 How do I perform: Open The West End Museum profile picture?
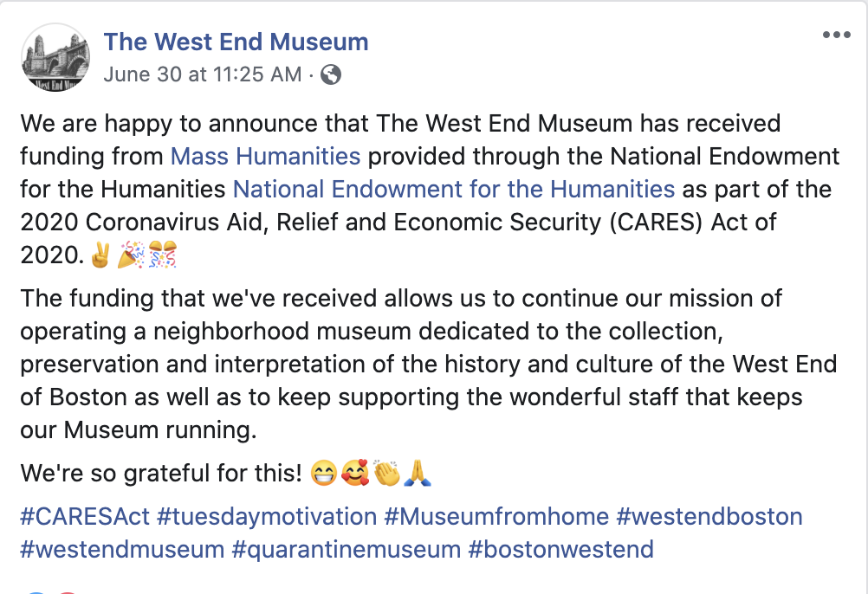55,57
